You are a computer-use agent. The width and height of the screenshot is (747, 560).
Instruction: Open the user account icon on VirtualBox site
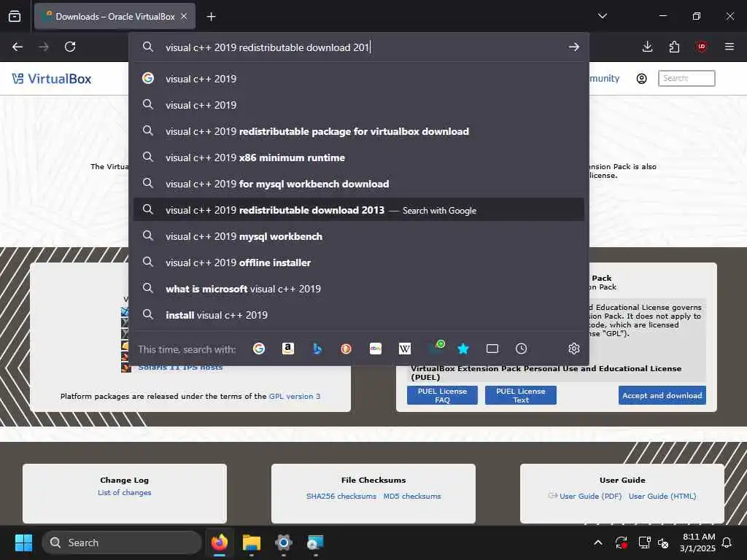point(642,79)
